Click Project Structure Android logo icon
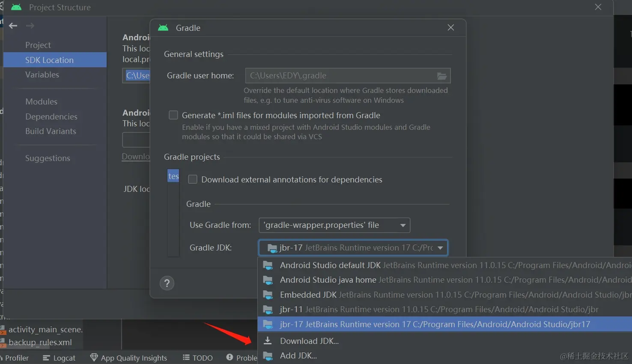 tap(16, 7)
